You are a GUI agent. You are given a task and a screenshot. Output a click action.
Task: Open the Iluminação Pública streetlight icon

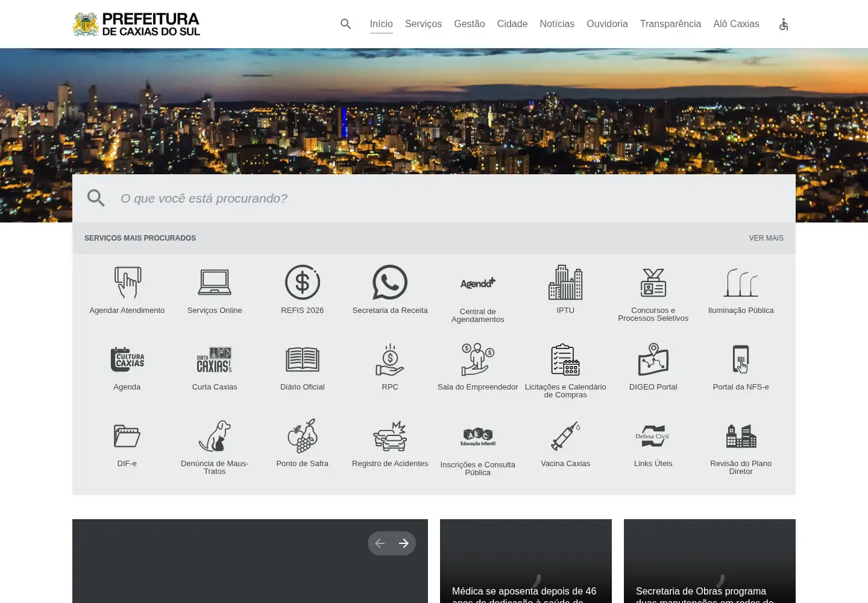[x=741, y=282]
